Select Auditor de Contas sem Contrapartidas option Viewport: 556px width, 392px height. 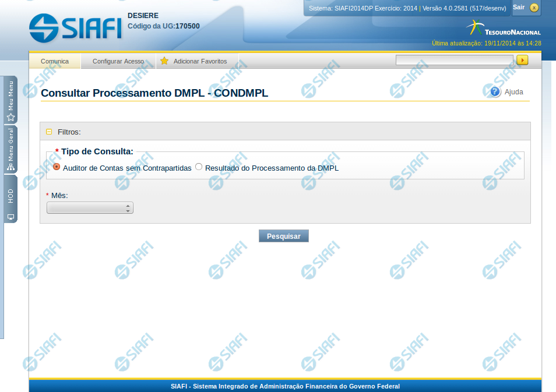point(57,167)
